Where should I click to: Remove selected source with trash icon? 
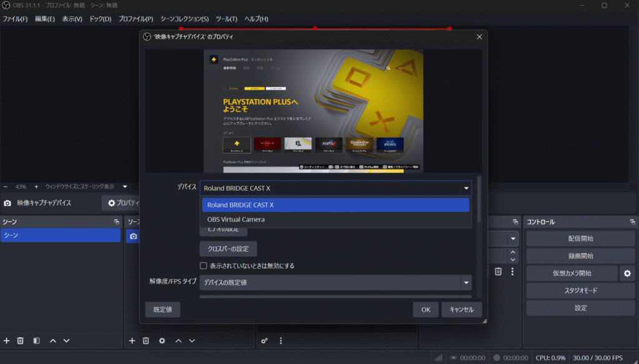(x=146, y=341)
